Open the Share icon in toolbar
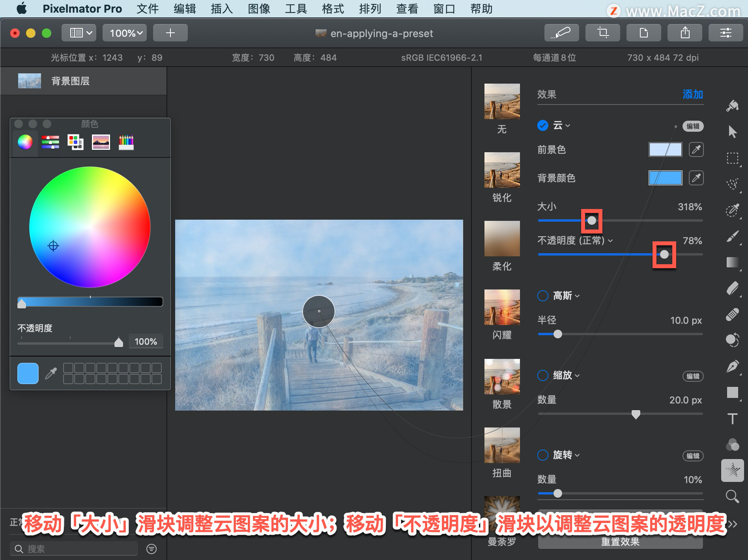The image size is (748, 560). coord(684,33)
